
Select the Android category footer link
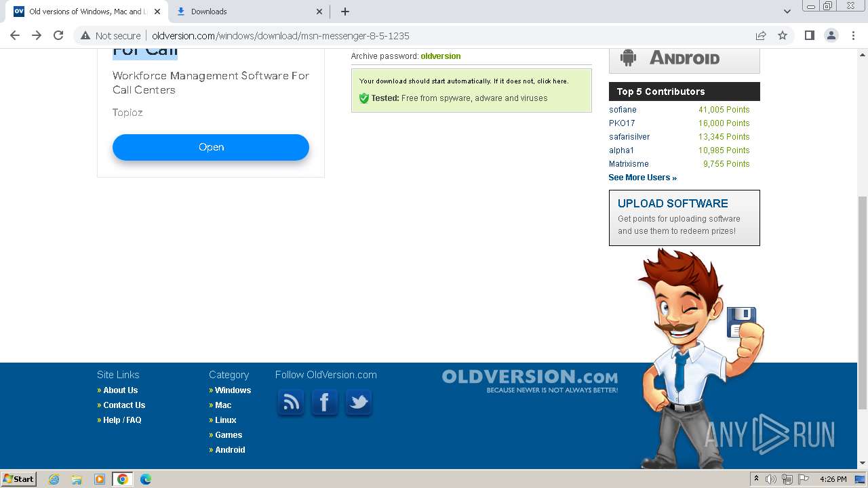click(230, 450)
